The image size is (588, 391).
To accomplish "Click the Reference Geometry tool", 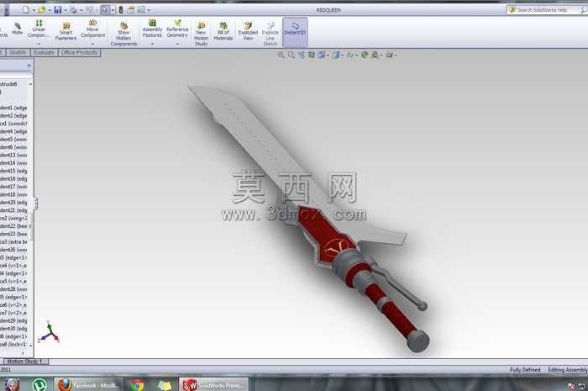I will (177, 29).
